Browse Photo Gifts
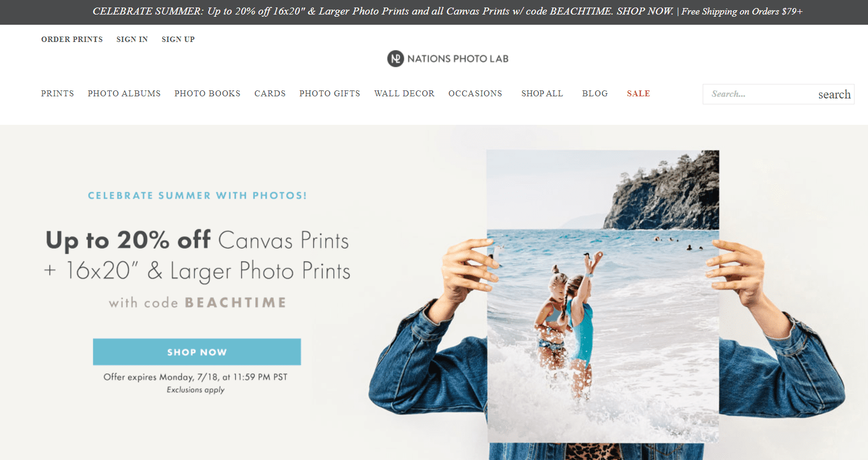 (x=330, y=94)
